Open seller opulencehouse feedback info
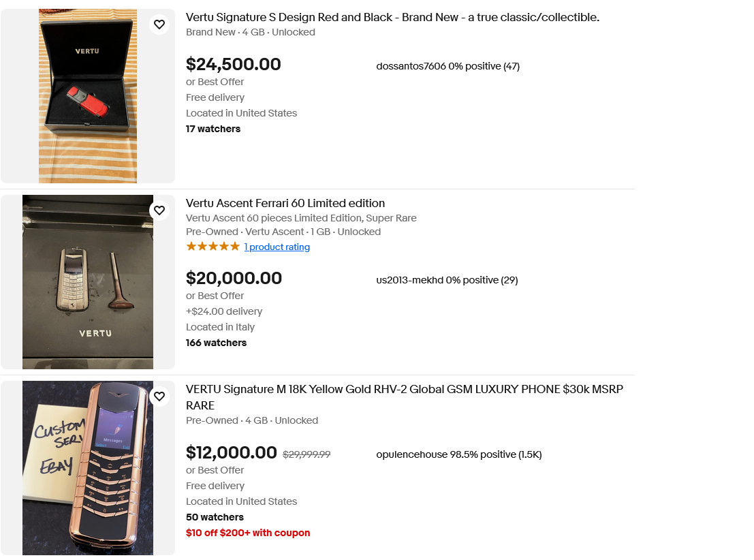Screen dimensions: 754x560 (458, 454)
